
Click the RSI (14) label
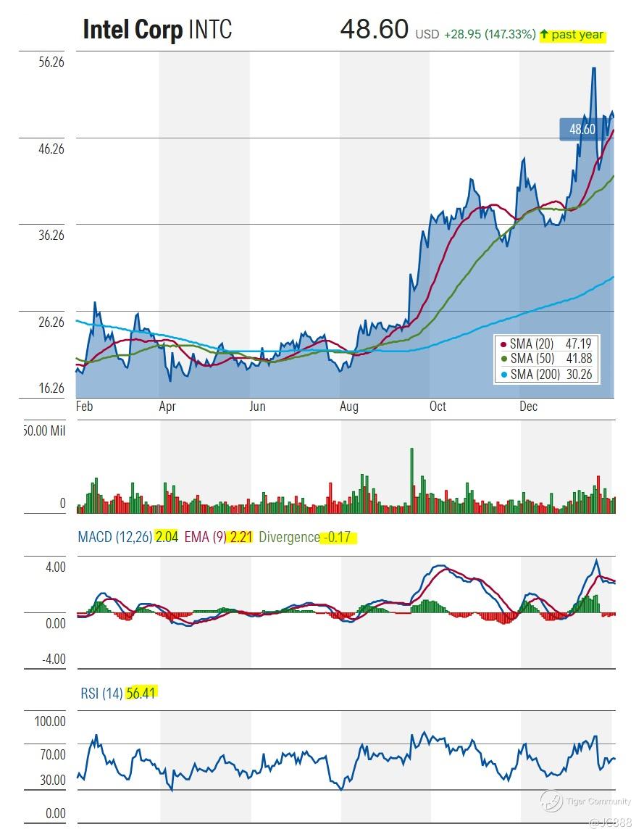(x=102, y=694)
